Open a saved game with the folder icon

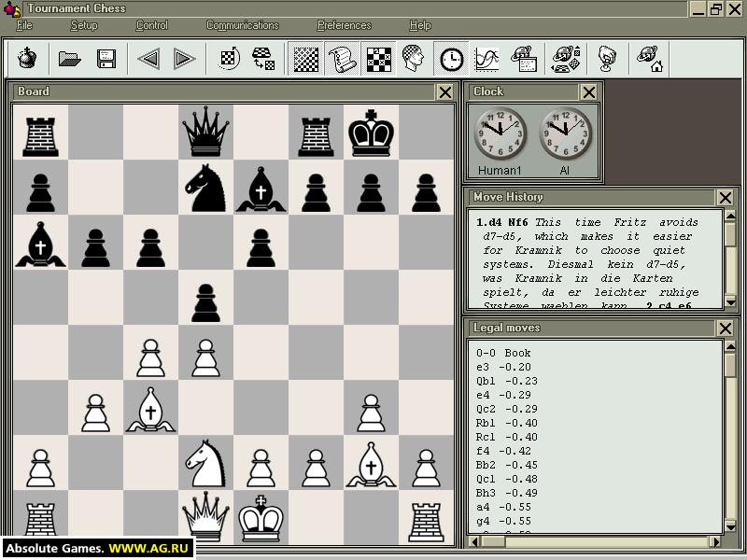(x=69, y=59)
